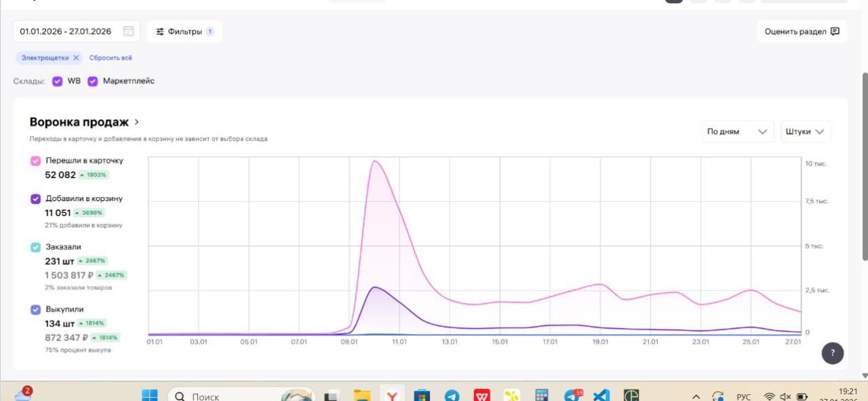Click the 10 тыс. y-axis label
Screen dimensions: 868x401
point(816,164)
